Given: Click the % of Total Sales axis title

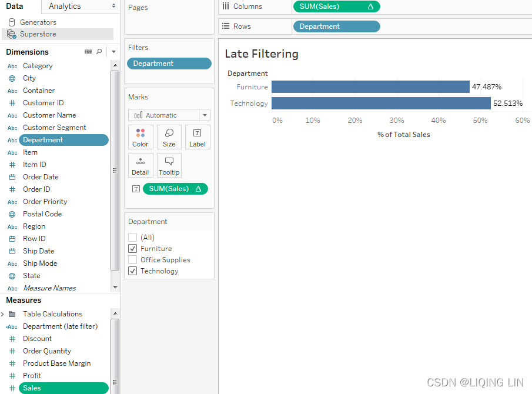Looking at the screenshot, I should pos(403,135).
